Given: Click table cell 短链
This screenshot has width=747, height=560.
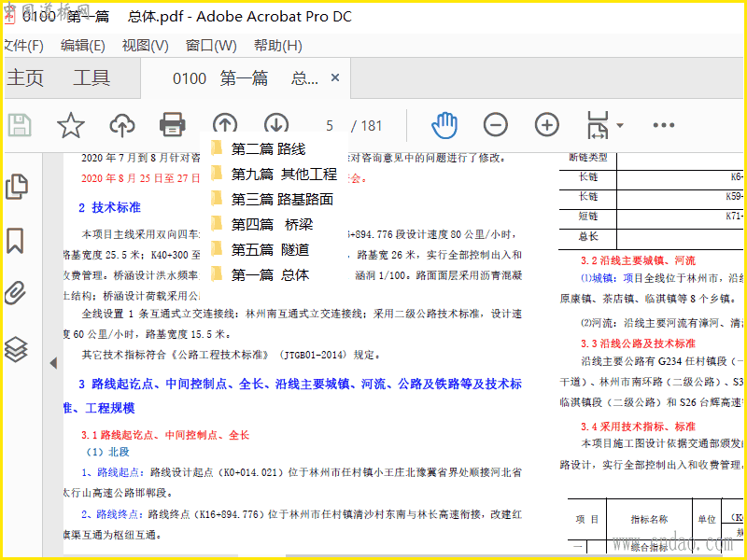Looking at the screenshot, I should [588, 217].
